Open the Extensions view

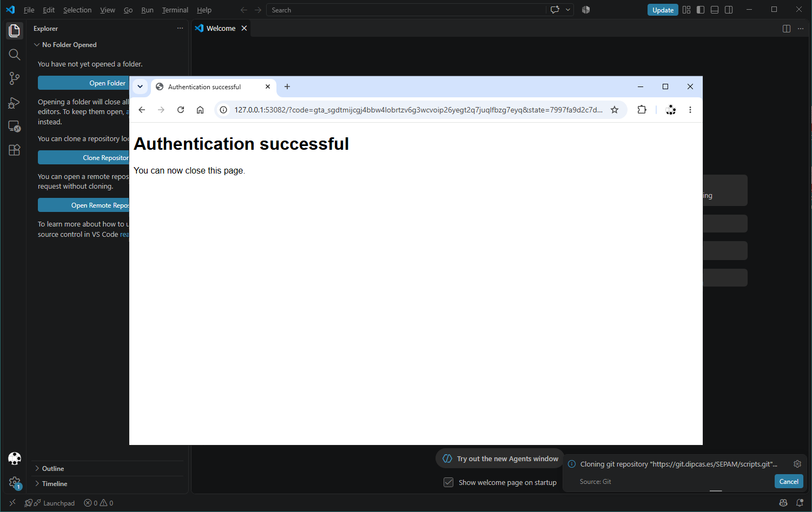tap(15, 150)
